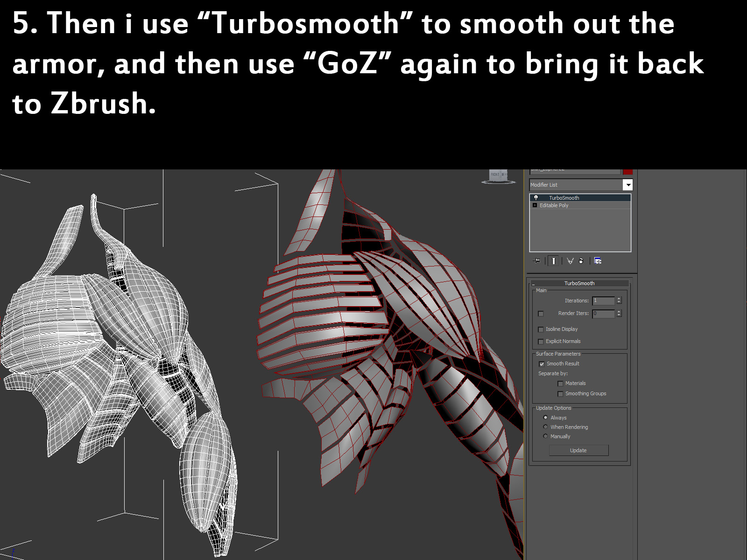Select Editable Poly in modifier stack

(x=580, y=205)
